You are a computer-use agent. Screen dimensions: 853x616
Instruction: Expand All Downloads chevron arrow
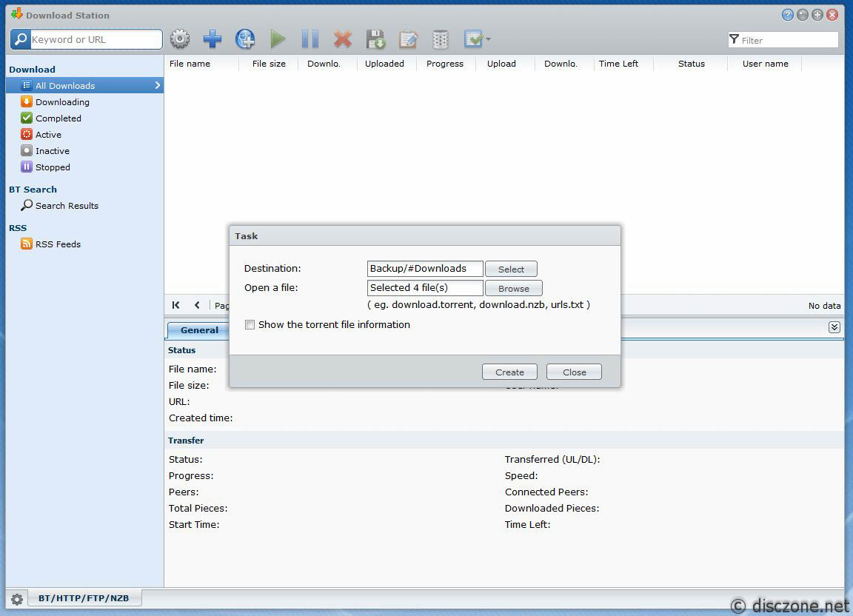(157, 85)
